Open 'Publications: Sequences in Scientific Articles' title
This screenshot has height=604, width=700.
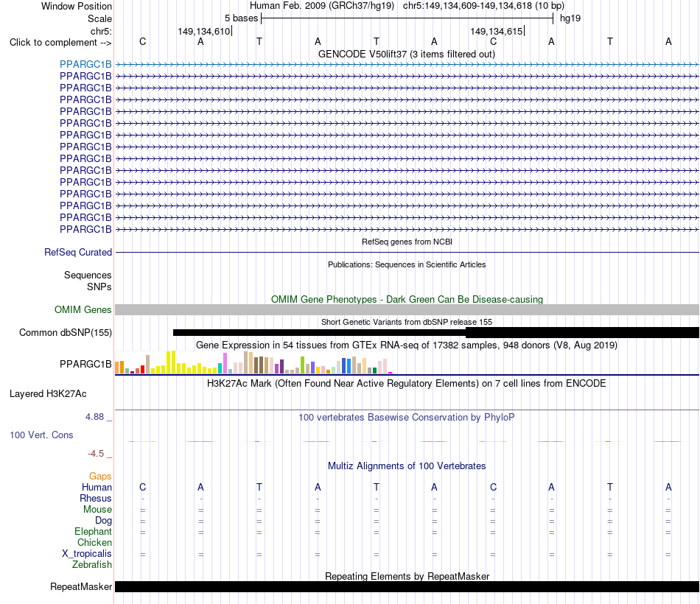(407, 264)
